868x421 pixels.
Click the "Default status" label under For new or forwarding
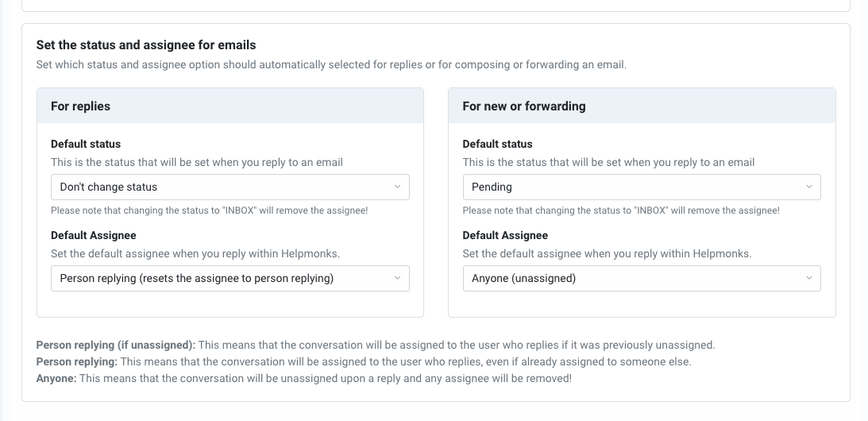pyautogui.click(x=497, y=144)
